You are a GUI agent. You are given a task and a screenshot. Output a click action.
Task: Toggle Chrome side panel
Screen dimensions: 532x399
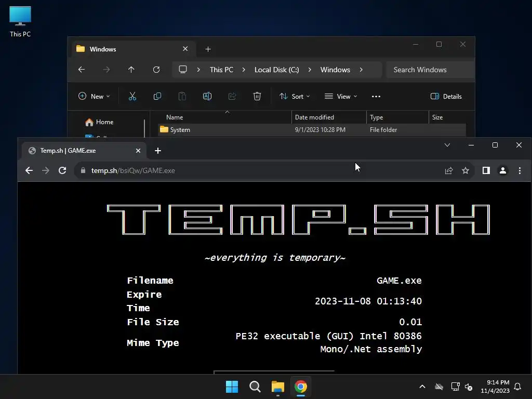[486, 170]
